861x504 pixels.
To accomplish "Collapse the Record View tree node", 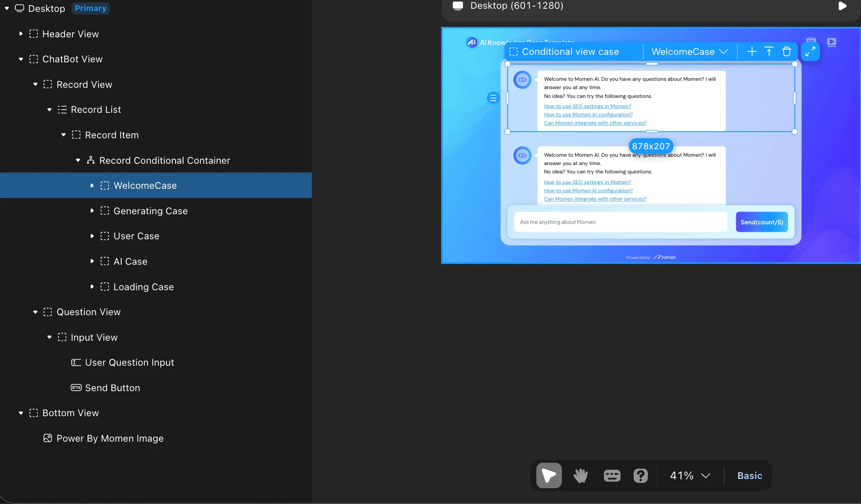I will tap(35, 84).
